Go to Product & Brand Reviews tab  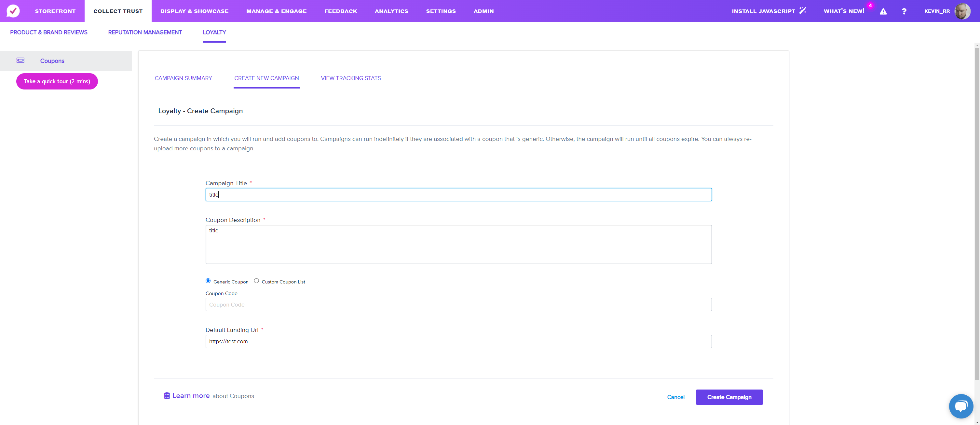(49, 32)
